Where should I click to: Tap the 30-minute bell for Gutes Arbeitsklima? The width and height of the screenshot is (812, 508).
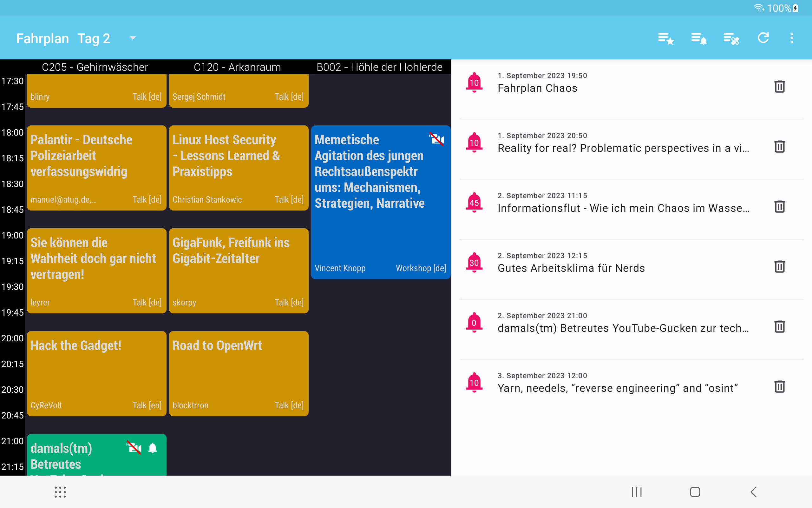(474, 262)
